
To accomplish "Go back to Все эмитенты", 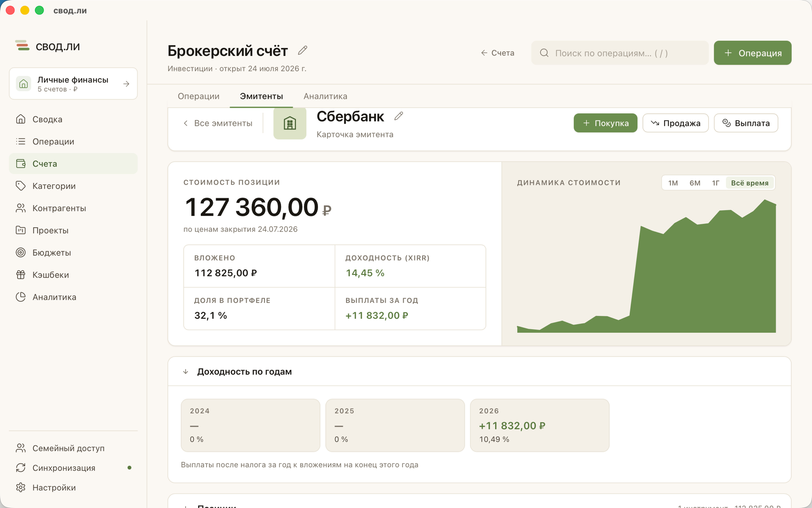I will tap(218, 123).
